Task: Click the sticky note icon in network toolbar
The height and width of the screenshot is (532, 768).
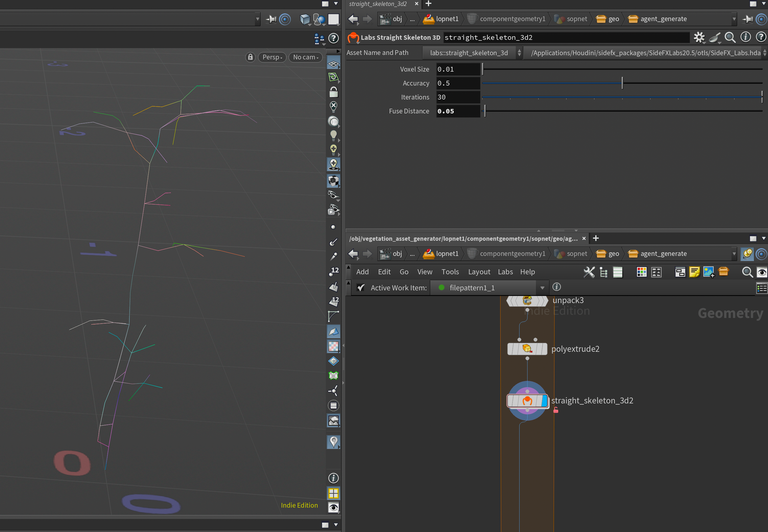Action: tap(694, 272)
